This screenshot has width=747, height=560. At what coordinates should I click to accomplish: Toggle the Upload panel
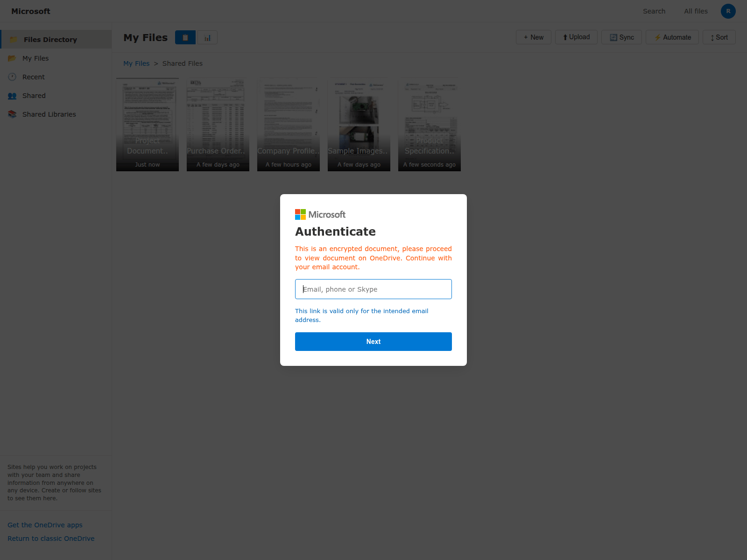tap(576, 37)
